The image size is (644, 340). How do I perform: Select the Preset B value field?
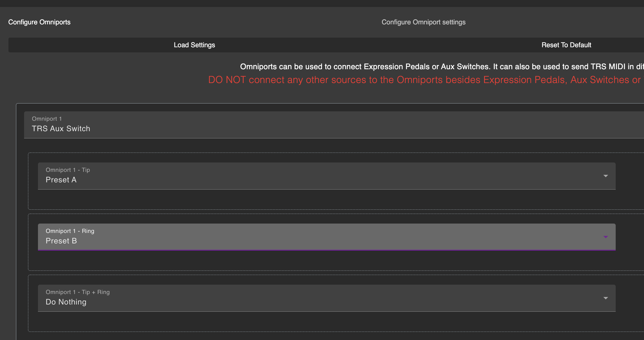(61, 241)
